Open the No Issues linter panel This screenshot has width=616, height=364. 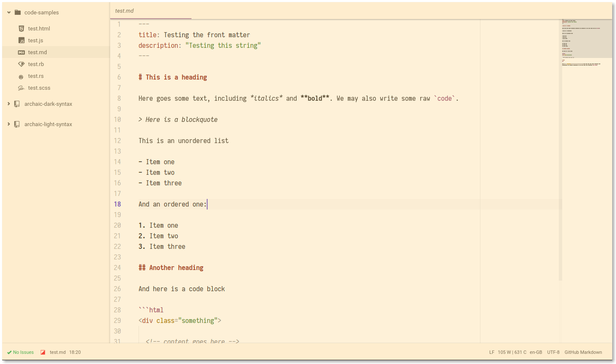tap(20, 352)
